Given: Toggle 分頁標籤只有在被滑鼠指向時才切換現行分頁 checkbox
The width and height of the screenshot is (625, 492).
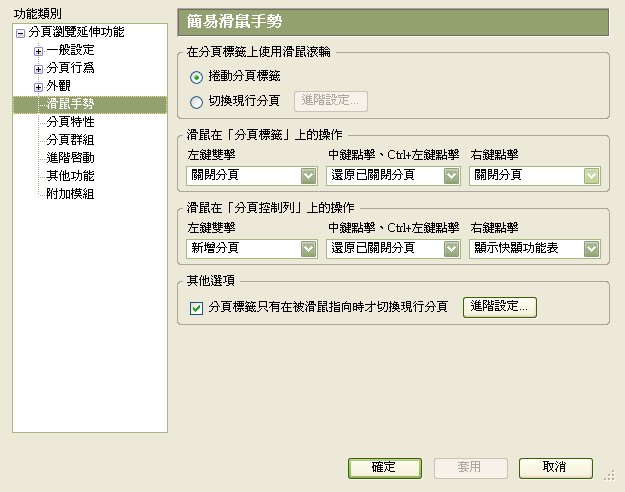Looking at the screenshot, I should [x=196, y=308].
